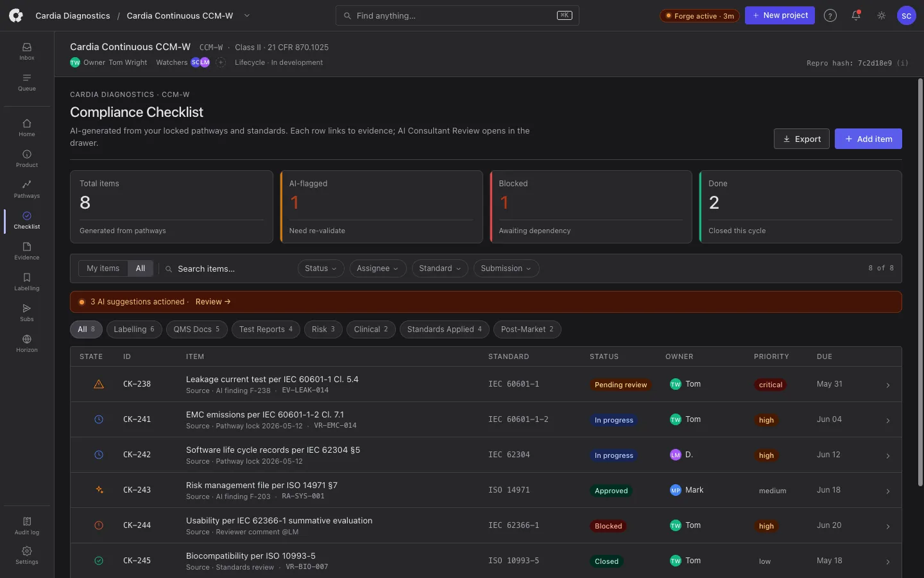Go to Home in sidebar
924x578 pixels.
27,128
